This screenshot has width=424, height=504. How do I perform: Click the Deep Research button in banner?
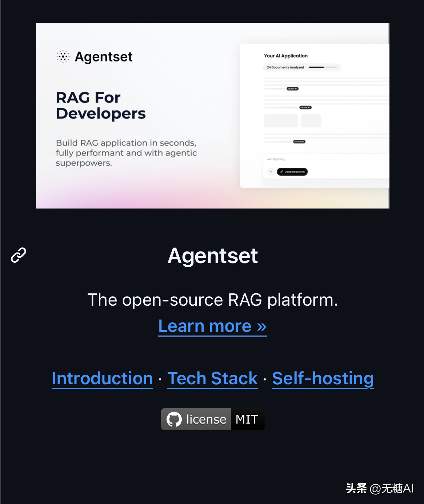[292, 172]
